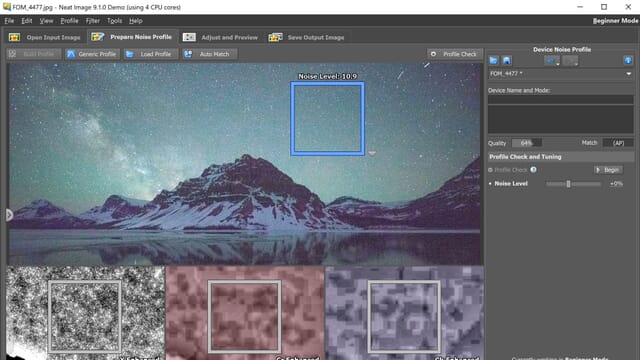This screenshot has height=360, width=640.
Task: Click the Profile Check help icon
Action: click(x=533, y=170)
